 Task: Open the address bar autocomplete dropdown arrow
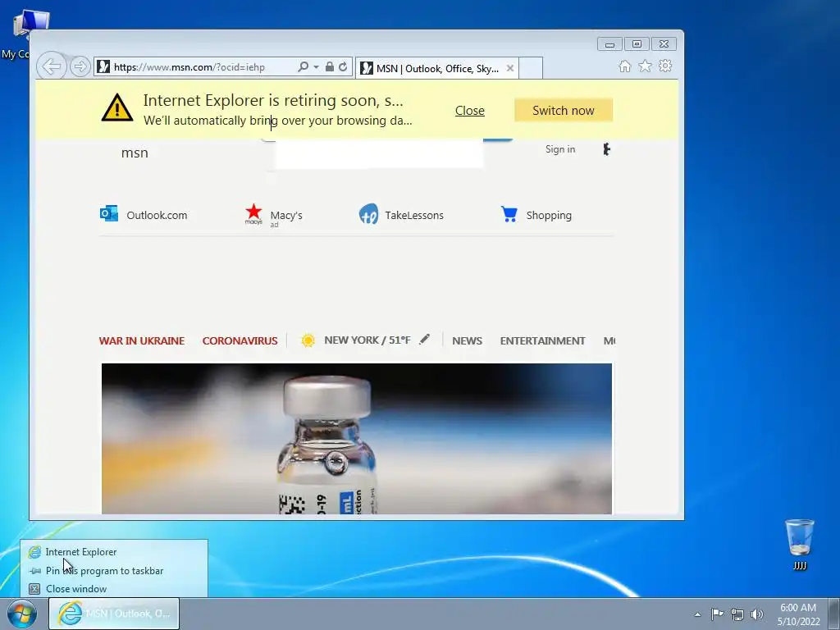[x=316, y=67]
